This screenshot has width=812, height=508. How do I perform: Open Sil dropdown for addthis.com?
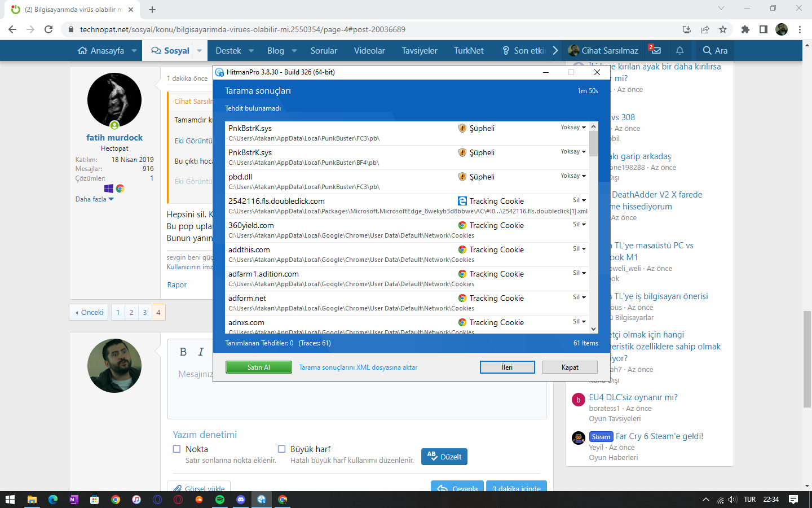pyautogui.click(x=580, y=249)
